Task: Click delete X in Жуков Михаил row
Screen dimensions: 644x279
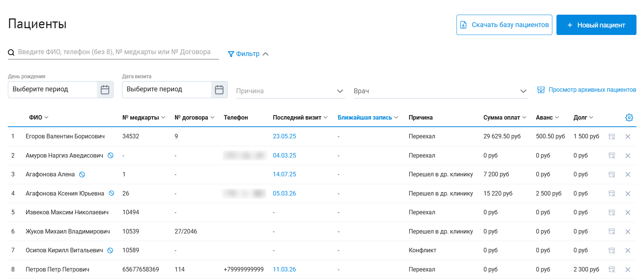Action: click(627, 232)
